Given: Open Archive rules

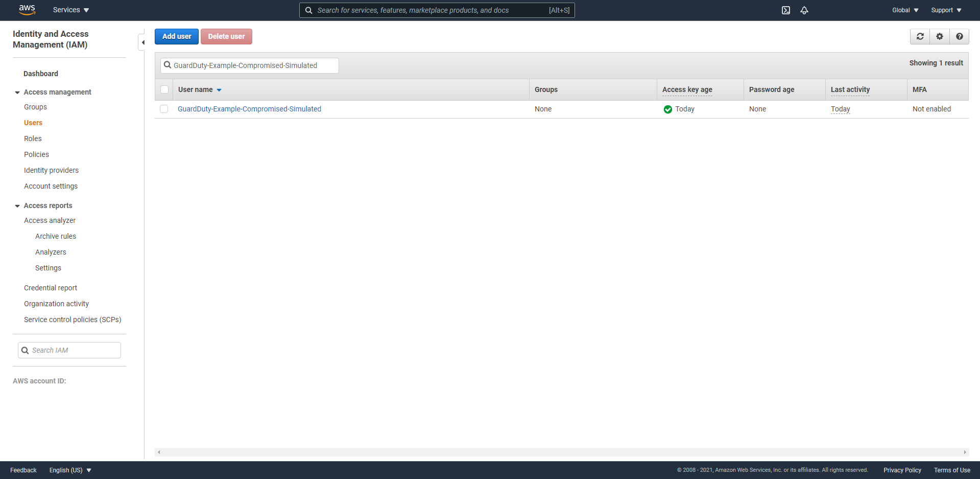Looking at the screenshot, I should click(56, 236).
